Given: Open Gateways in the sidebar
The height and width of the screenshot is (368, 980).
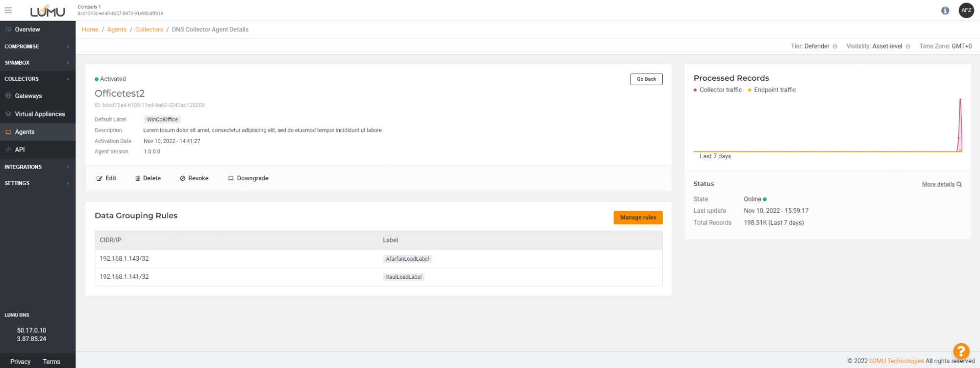Looking at the screenshot, I should tap(28, 96).
